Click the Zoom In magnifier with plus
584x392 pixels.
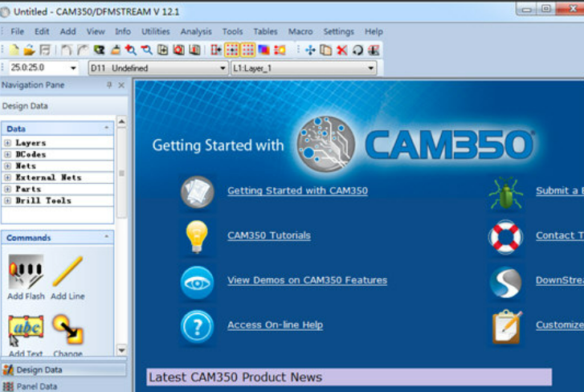coord(131,50)
